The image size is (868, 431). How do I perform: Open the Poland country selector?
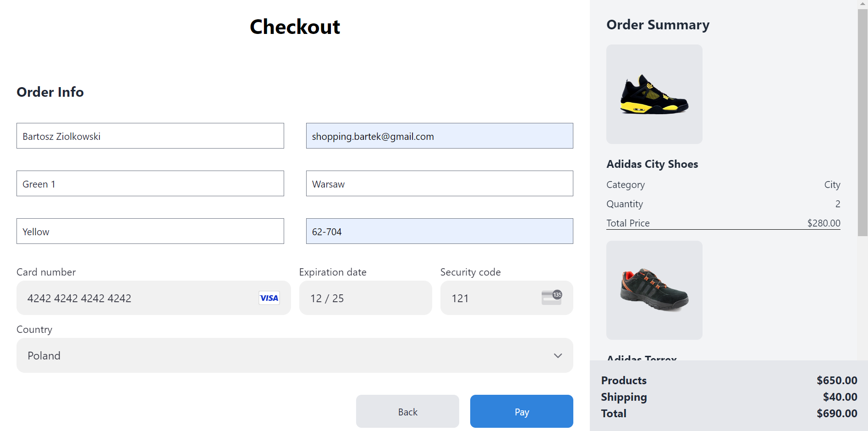[294, 355]
